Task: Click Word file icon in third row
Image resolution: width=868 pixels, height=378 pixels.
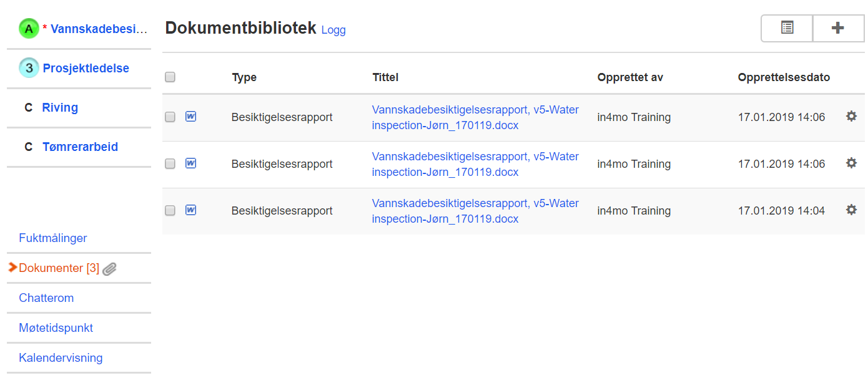Action: (191, 210)
